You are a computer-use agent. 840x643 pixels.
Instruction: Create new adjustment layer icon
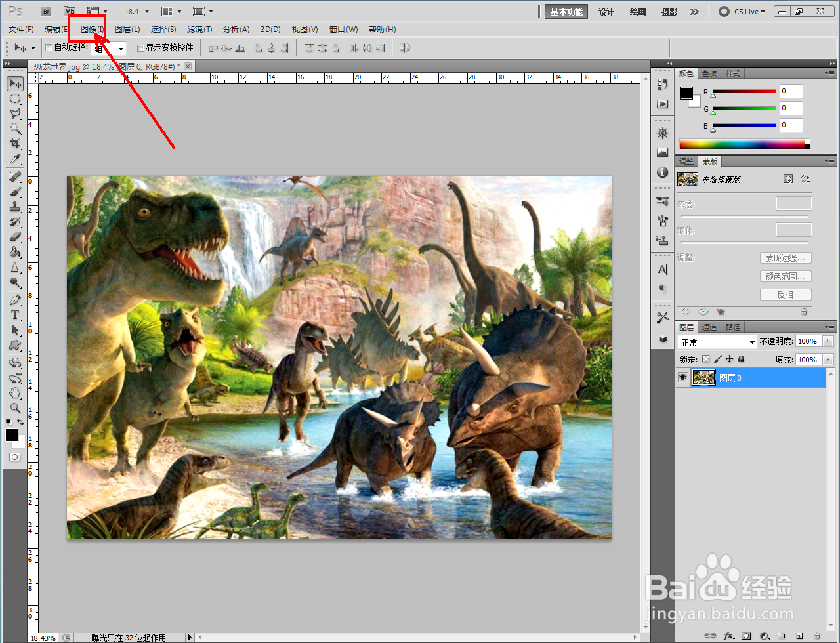(x=764, y=636)
